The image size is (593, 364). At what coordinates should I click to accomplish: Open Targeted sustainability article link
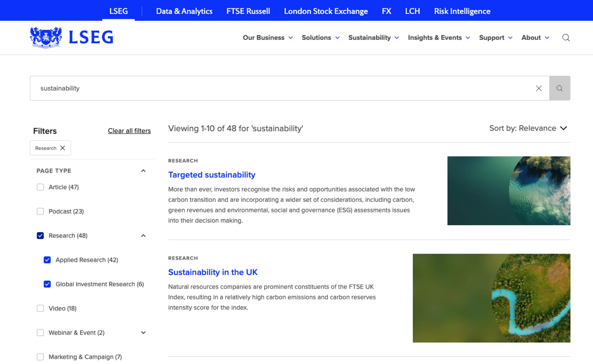tap(212, 175)
